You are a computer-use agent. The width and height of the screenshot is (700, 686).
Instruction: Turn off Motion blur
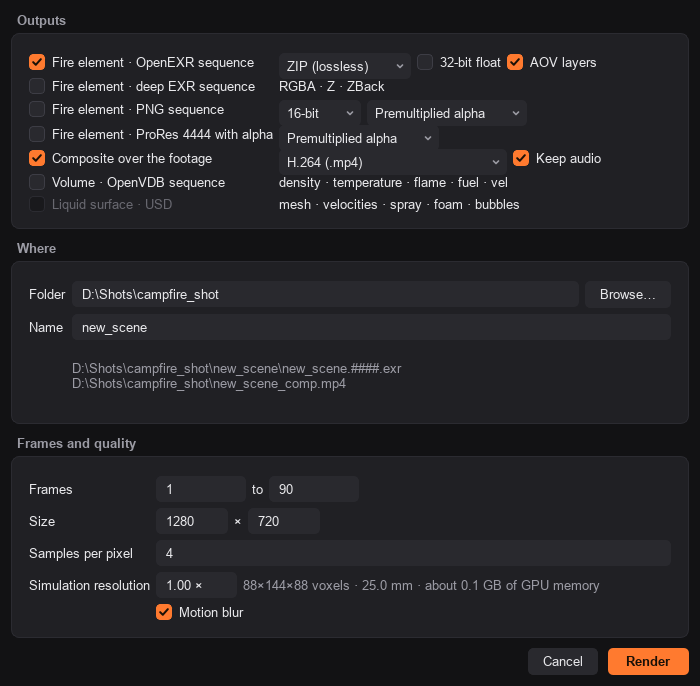coord(164,612)
